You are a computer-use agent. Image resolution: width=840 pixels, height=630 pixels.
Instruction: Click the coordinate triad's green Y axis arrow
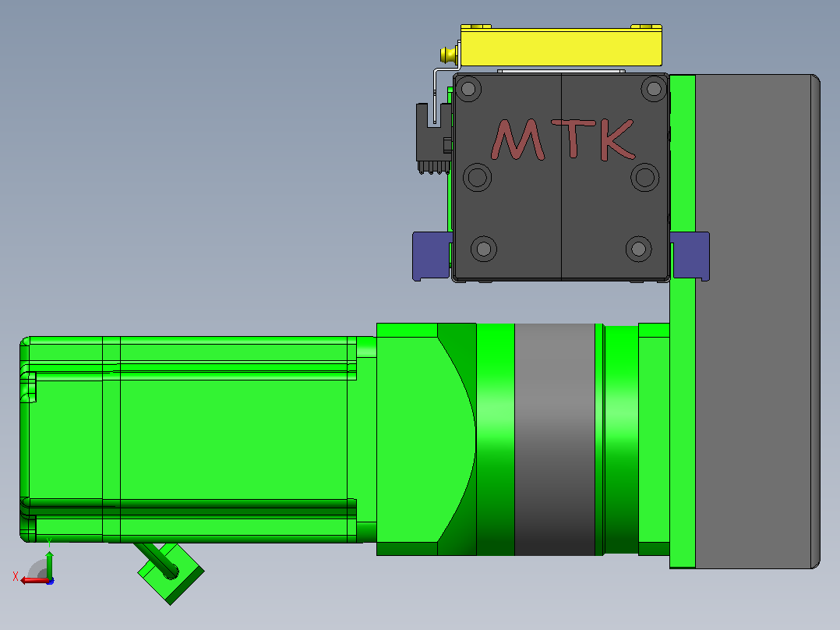49,563
